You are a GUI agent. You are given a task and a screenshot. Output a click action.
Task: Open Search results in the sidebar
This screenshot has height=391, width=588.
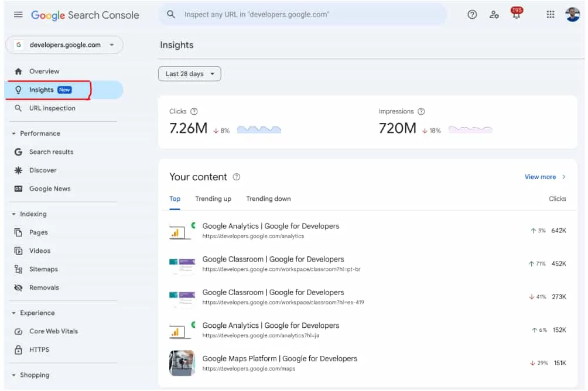[x=52, y=152]
